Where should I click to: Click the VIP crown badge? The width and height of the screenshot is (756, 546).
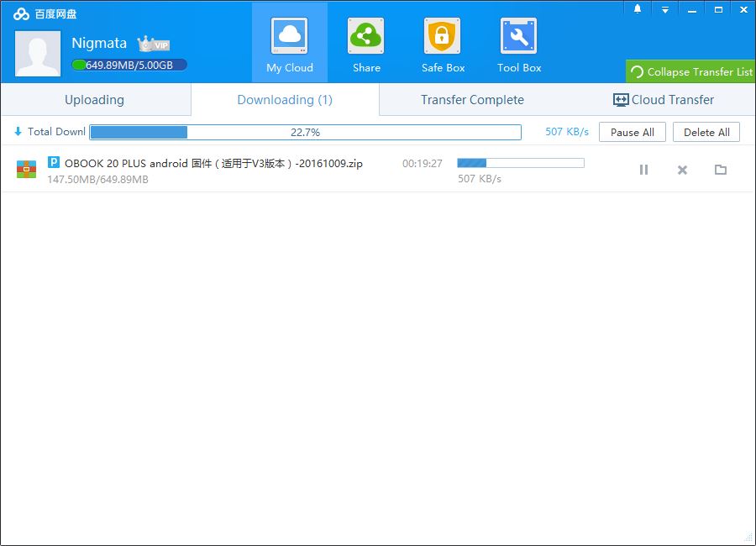coord(154,45)
